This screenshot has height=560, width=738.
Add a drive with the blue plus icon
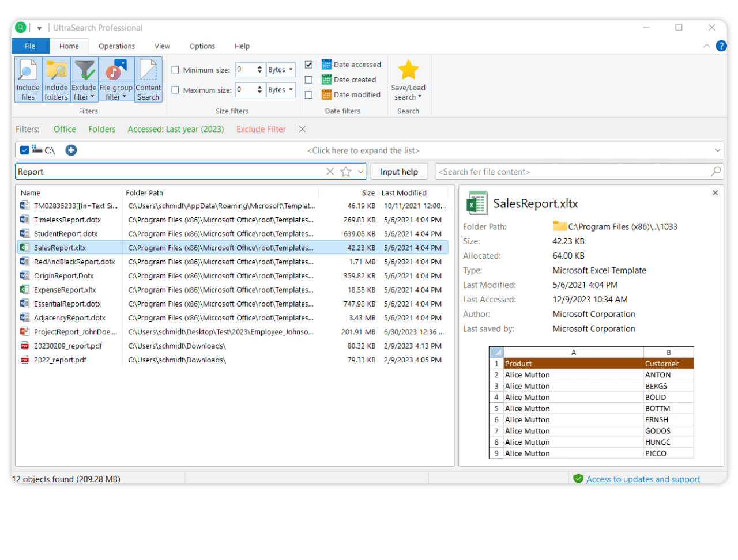pyautogui.click(x=70, y=150)
